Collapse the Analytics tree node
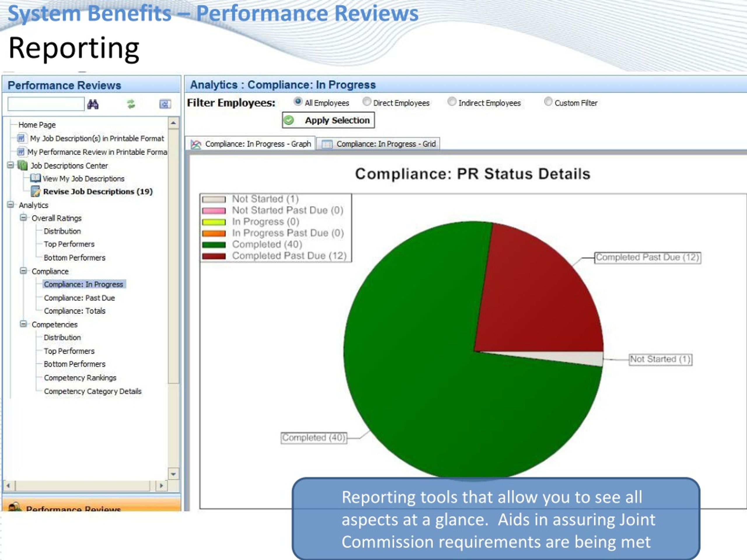747x560 pixels. coord(11,205)
